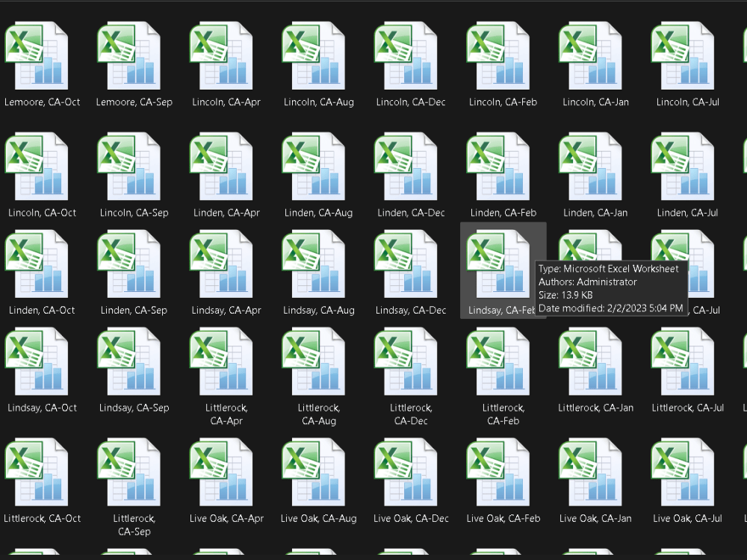This screenshot has width=747, height=560.
Task: Select the Littlerock, CA-Aug file icon
Action: (314, 362)
